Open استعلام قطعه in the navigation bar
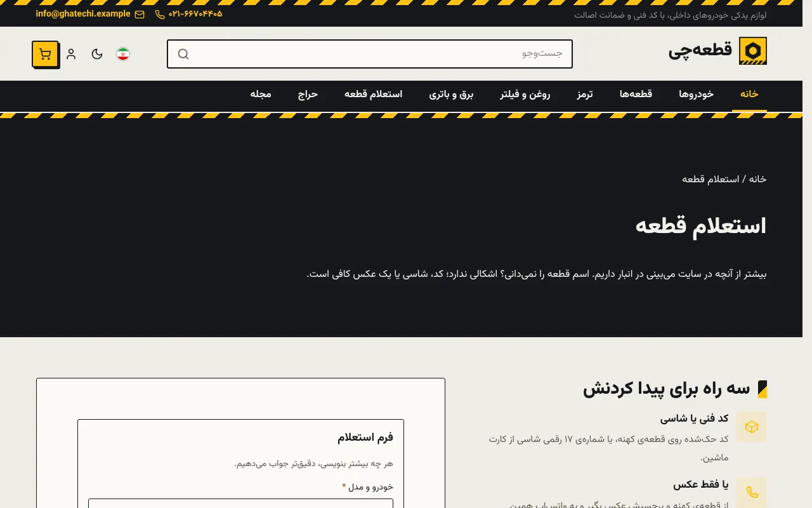Image resolution: width=812 pixels, height=508 pixels. (x=373, y=95)
